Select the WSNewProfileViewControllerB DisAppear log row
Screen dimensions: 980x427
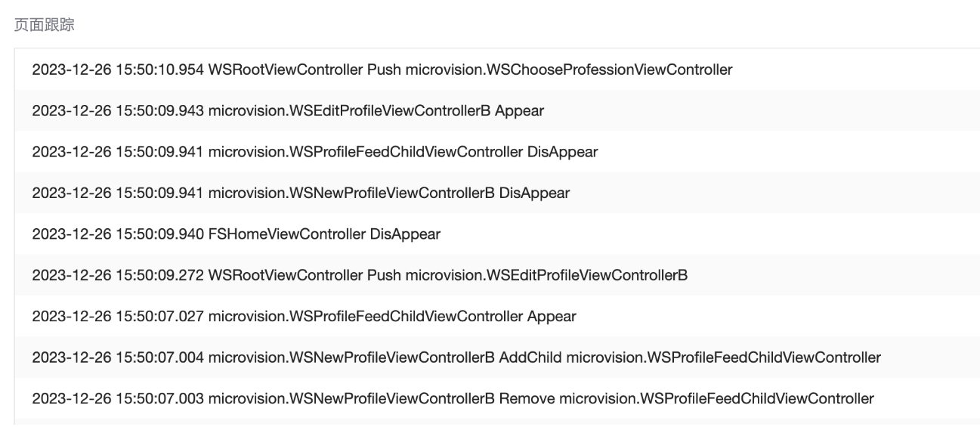click(x=301, y=193)
